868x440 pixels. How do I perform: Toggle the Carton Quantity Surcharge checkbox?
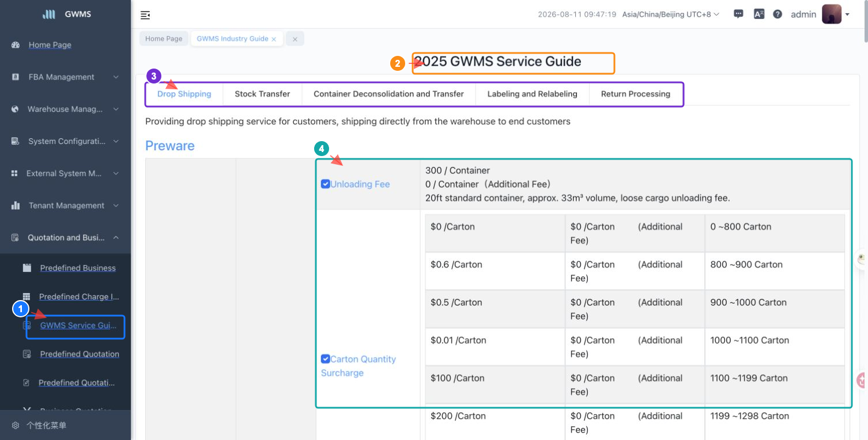[325, 359]
